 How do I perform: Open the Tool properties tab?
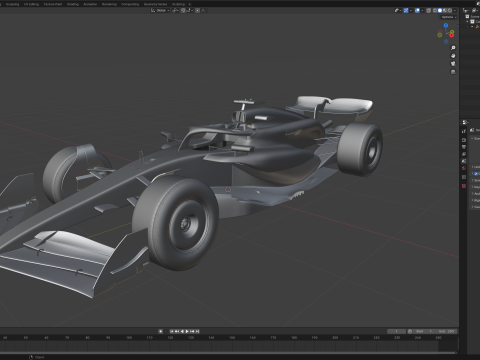[464, 131]
